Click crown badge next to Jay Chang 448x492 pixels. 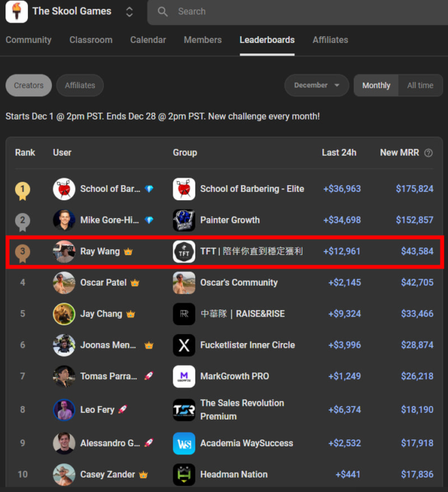tap(130, 314)
